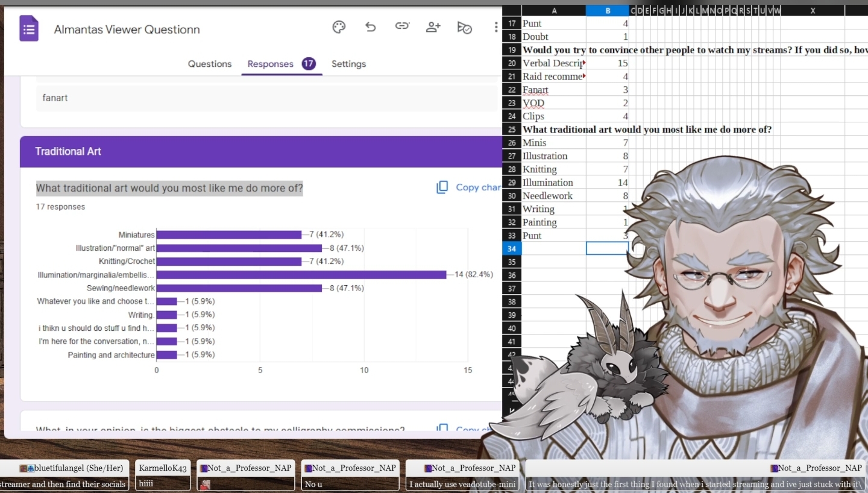The width and height of the screenshot is (868, 493).
Task: Select row 34 header in the spreadsheet
Action: tap(512, 249)
